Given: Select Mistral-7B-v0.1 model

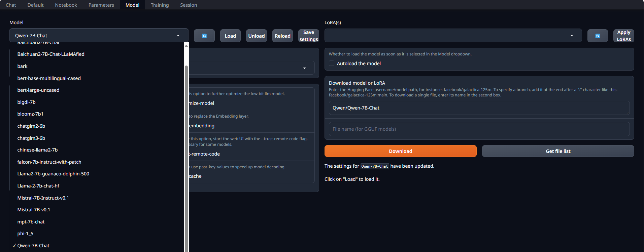Looking at the screenshot, I should pos(97,210).
